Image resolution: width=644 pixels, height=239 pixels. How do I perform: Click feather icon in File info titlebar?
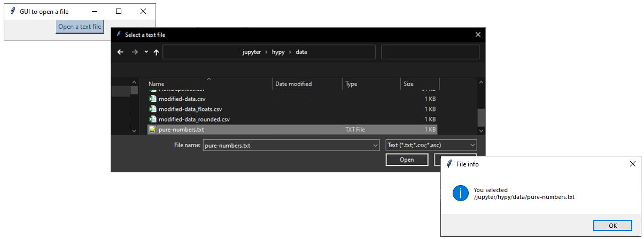pyautogui.click(x=449, y=164)
